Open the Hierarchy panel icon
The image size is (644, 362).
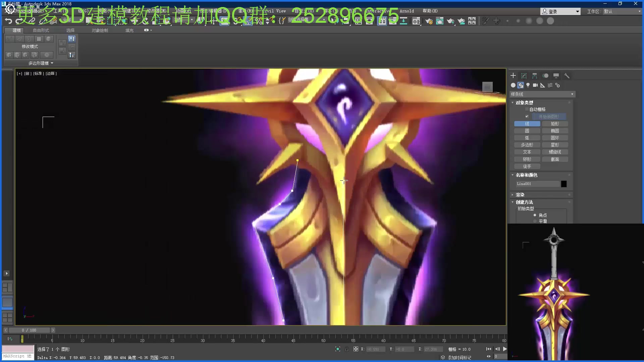[x=535, y=76]
